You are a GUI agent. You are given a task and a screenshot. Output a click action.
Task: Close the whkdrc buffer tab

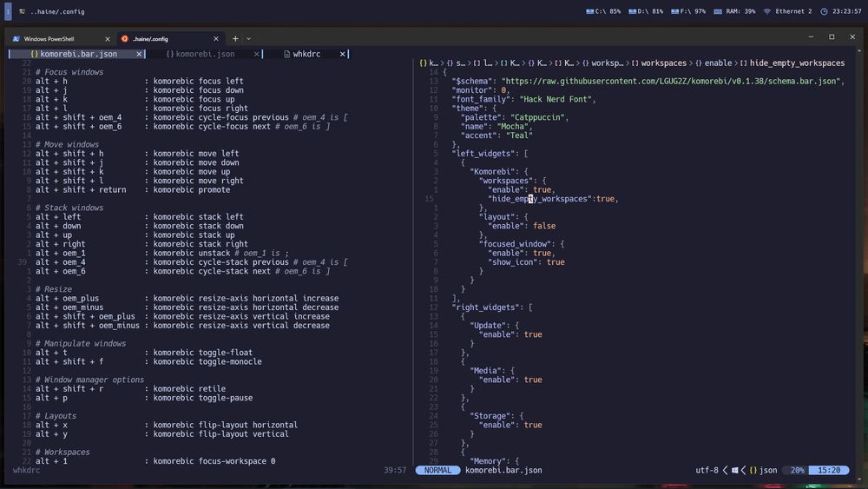click(342, 54)
